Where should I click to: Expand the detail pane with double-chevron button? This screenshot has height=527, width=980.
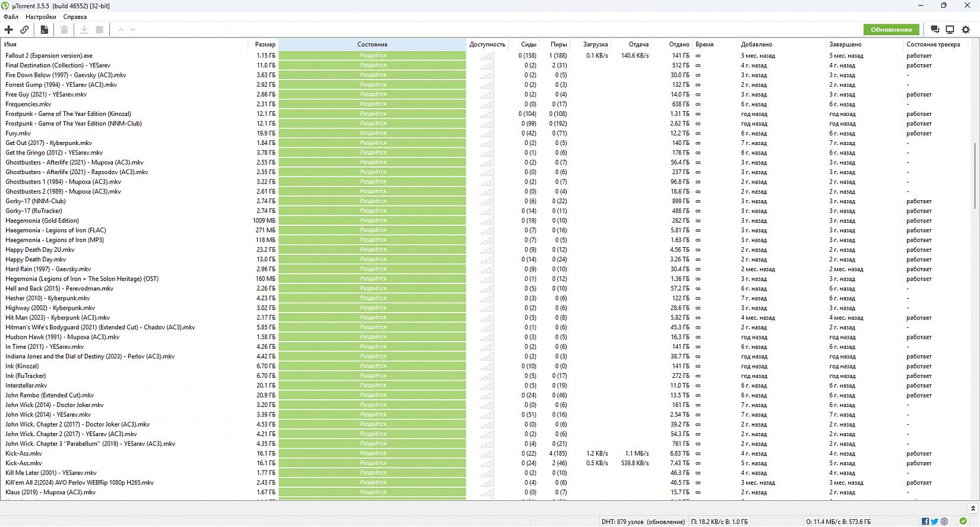[972, 509]
